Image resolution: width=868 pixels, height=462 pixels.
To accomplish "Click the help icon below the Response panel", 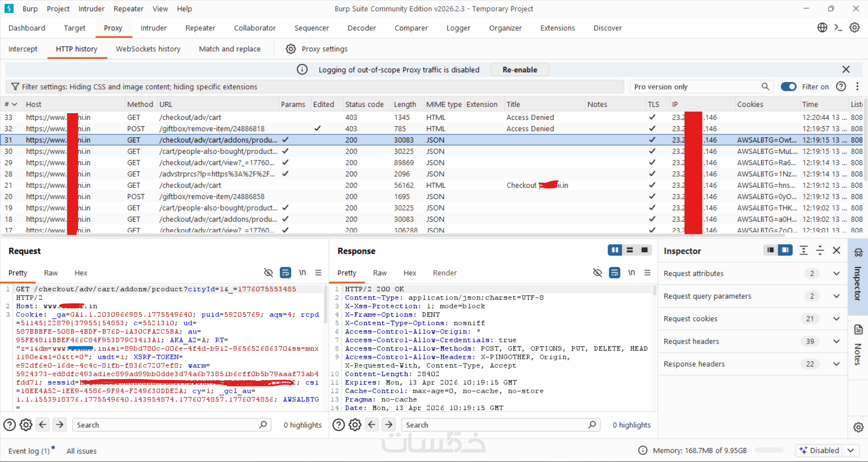I will click(x=338, y=425).
